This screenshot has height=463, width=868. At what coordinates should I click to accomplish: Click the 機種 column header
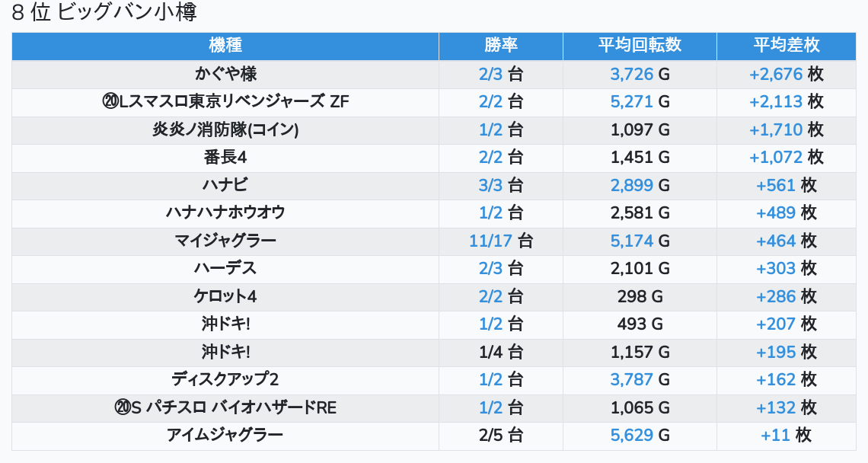tap(225, 45)
